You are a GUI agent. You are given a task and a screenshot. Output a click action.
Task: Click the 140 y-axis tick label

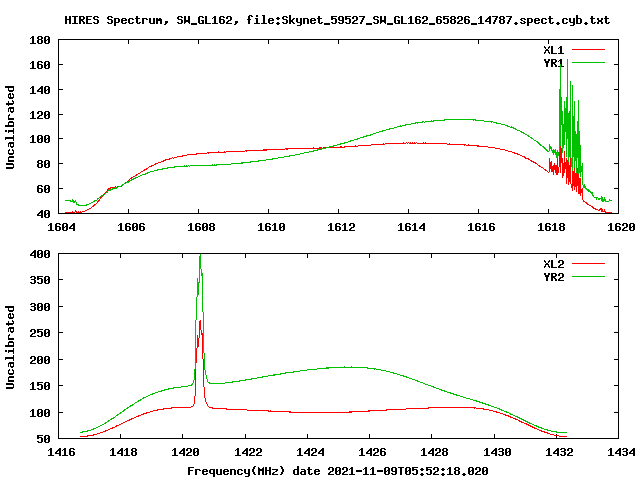(x=40, y=90)
